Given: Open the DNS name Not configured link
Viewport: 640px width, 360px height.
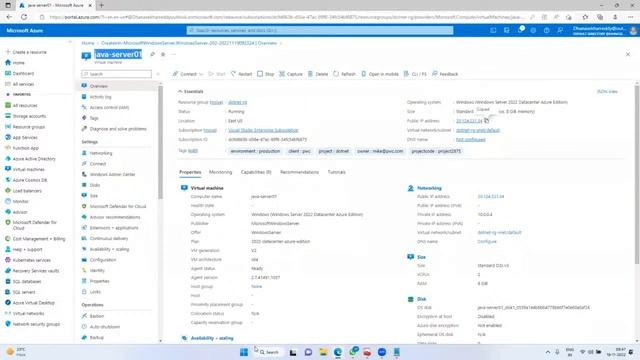Looking at the screenshot, I should pyautogui.click(x=471, y=140).
